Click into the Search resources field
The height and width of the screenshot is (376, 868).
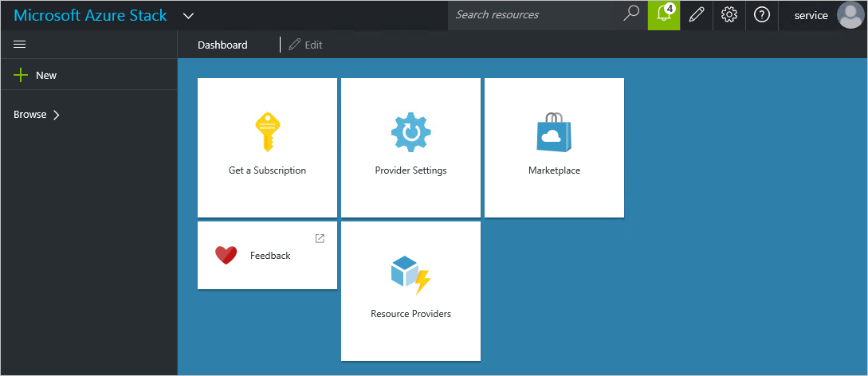548,15
